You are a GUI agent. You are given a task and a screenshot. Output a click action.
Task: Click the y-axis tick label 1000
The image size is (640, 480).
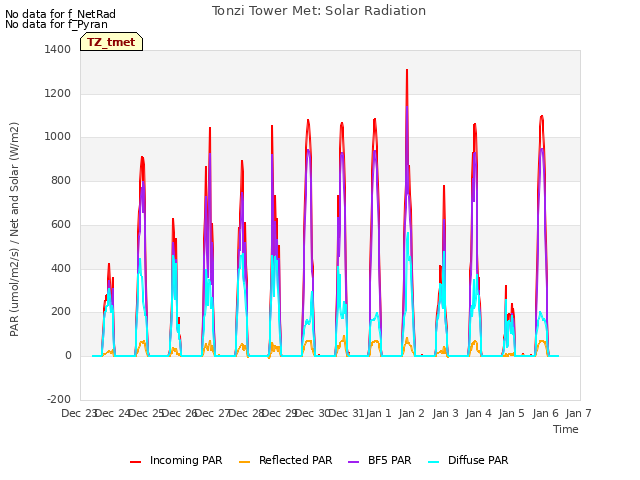click(58, 137)
